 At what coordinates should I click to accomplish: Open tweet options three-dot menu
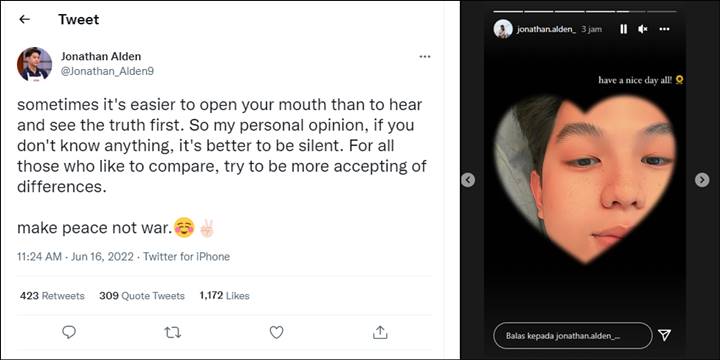tap(425, 56)
